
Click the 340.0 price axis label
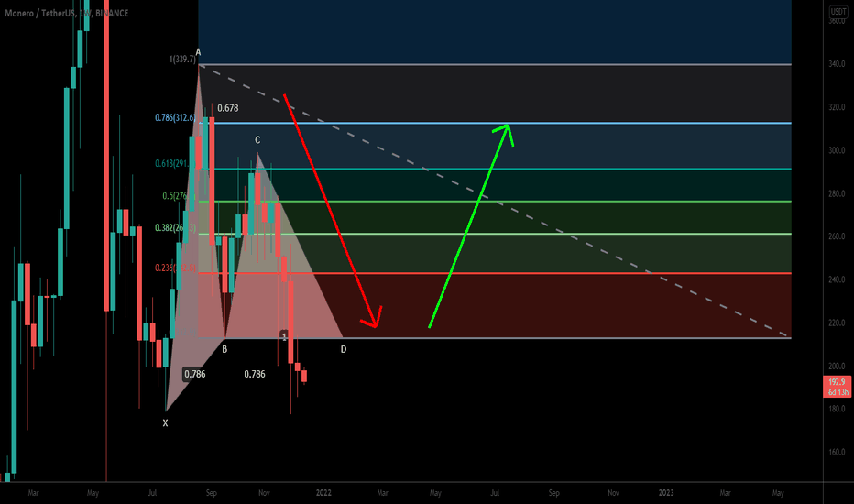[837, 64]
